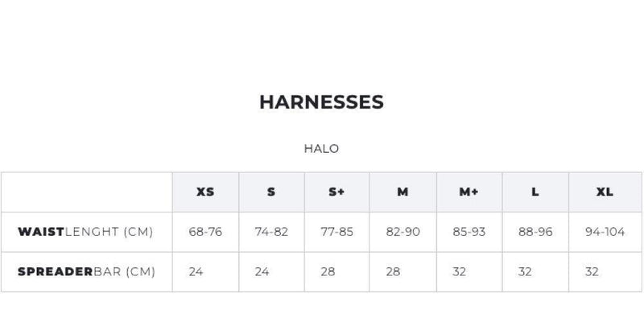The height and width of the screenshot is (322, 644).
Task: Select the L size column header
Action: (x=535, y=192)
